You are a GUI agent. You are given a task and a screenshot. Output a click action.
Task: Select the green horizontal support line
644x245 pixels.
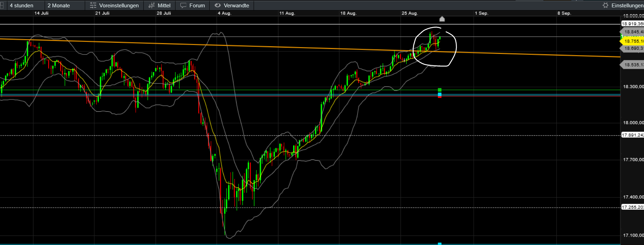(310, 90)
